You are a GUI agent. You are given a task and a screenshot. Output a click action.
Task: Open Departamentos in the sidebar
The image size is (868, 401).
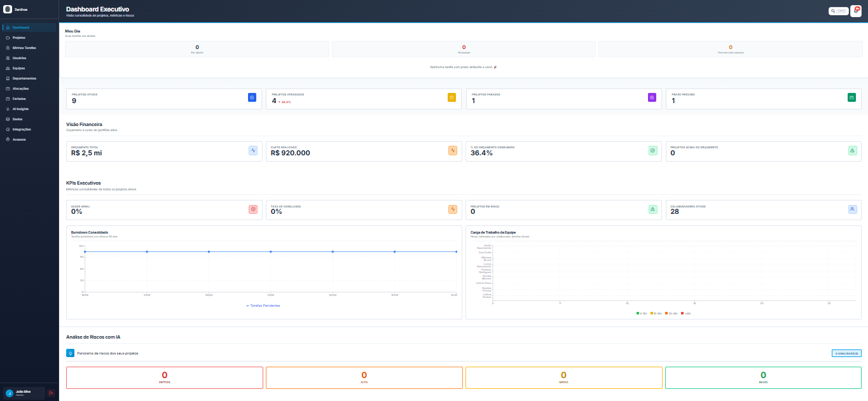tap(29, 78)
